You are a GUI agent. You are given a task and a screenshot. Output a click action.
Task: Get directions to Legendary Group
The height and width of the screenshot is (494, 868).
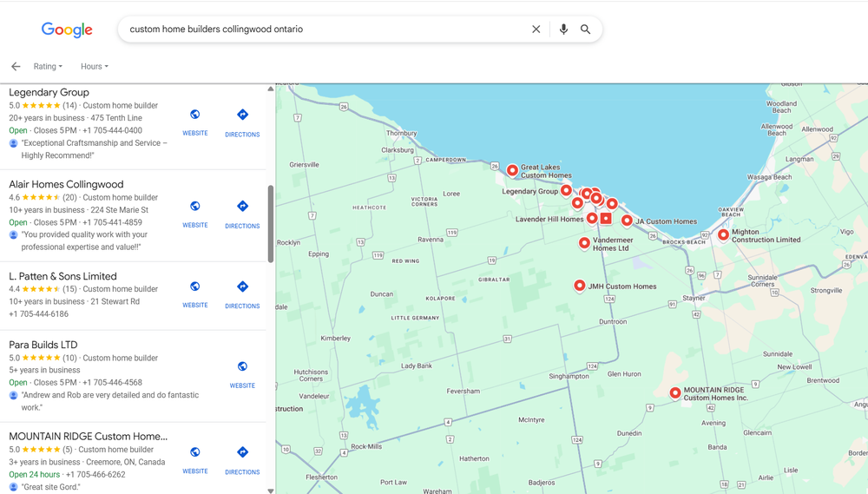[242, 115]
